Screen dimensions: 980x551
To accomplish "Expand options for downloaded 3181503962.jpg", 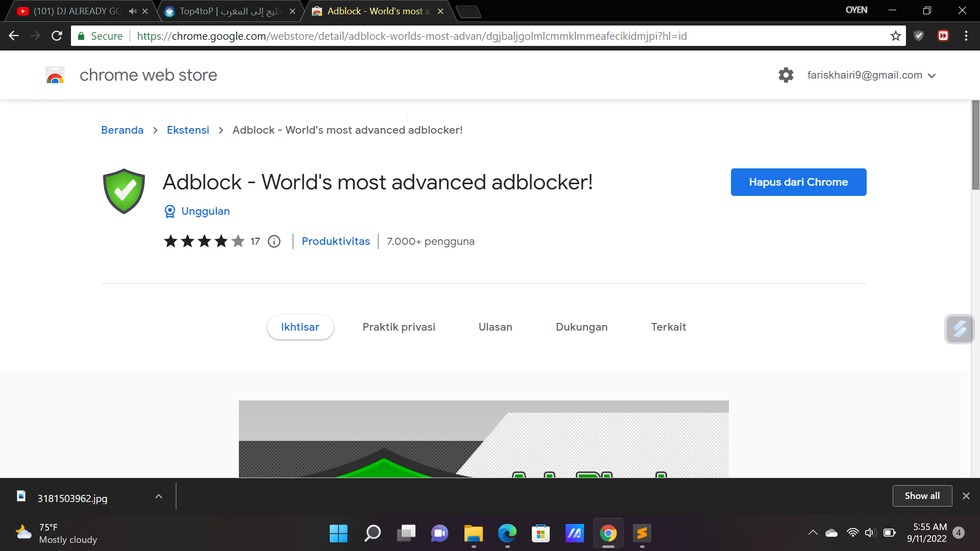I will pyautogui.click(x=159, y=496).
